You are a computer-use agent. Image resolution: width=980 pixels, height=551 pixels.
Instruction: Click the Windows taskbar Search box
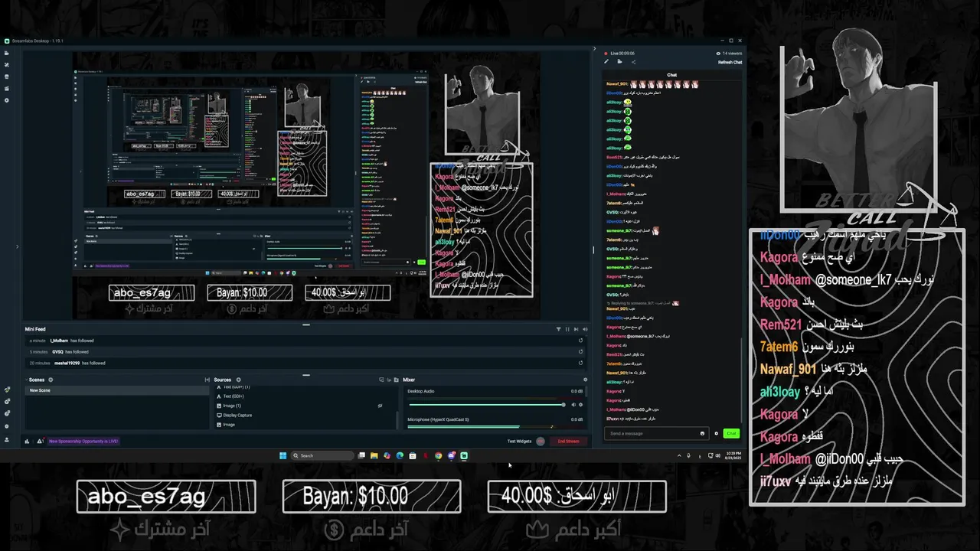[x=322, y=455]
